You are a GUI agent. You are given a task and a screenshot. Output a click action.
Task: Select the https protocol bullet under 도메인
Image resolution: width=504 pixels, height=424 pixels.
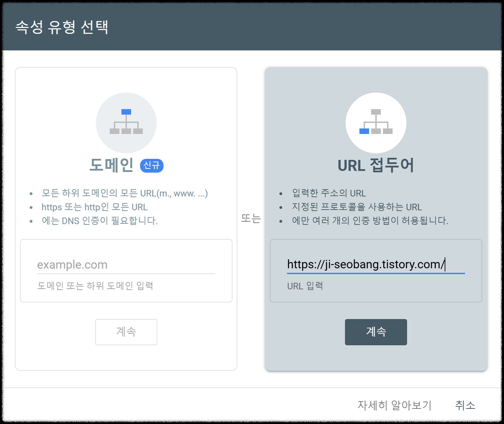click(94, 207)
